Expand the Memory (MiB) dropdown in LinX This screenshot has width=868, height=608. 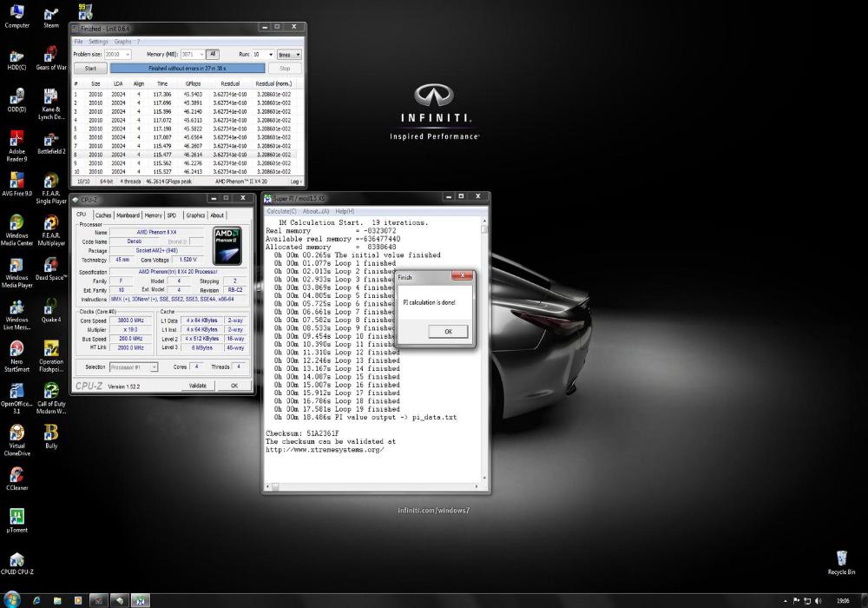pyautogui.click(x=201, y=54)
